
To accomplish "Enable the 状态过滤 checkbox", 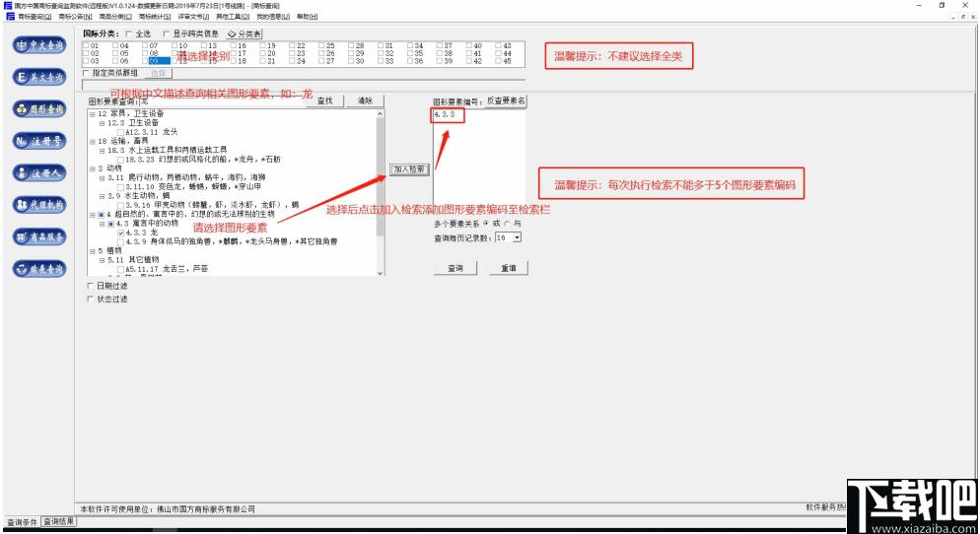I will [91, 300].
